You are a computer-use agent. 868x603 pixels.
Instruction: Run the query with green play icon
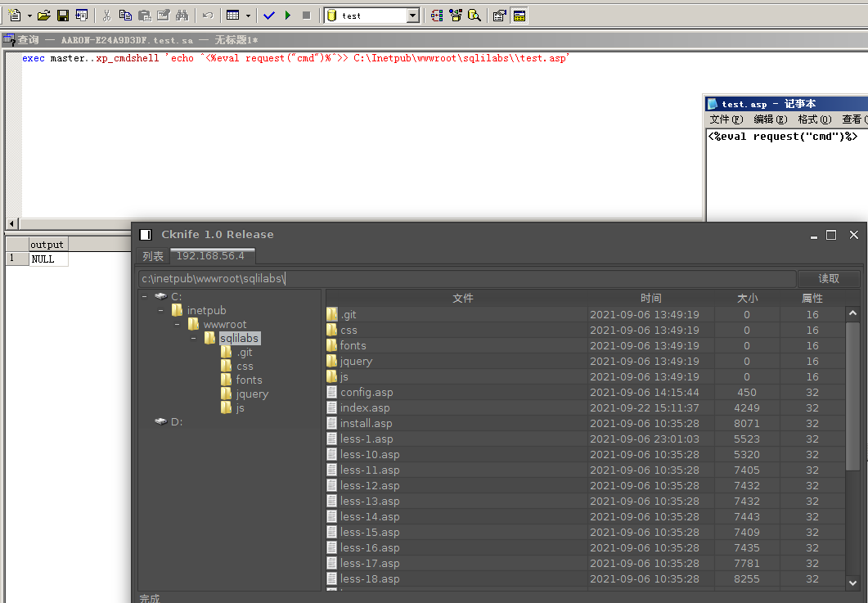pyautogui.click(x=288, y=16)
